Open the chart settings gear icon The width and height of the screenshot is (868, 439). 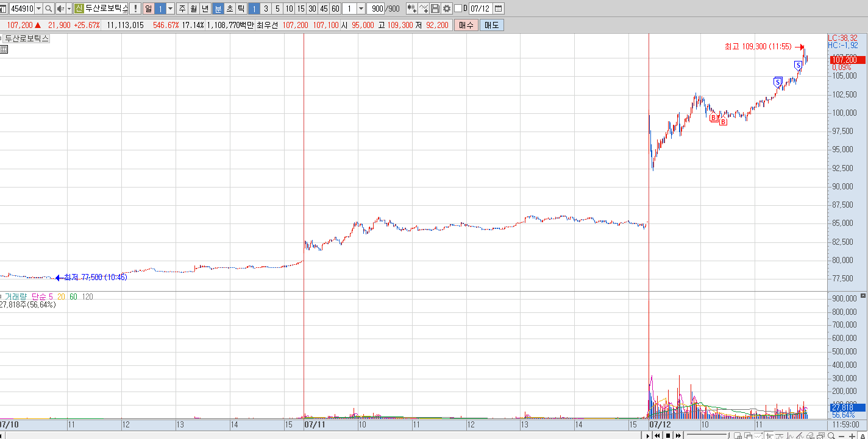click(x=447, y=9)
